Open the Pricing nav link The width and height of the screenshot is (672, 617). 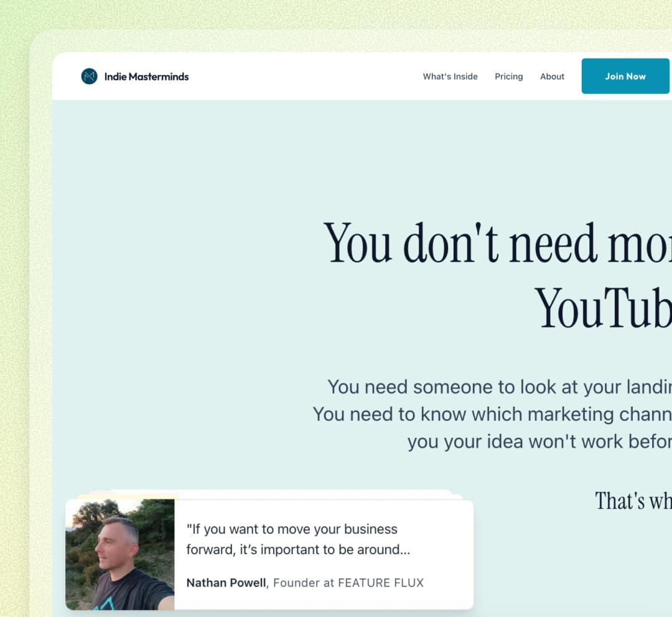click(509, 77)
